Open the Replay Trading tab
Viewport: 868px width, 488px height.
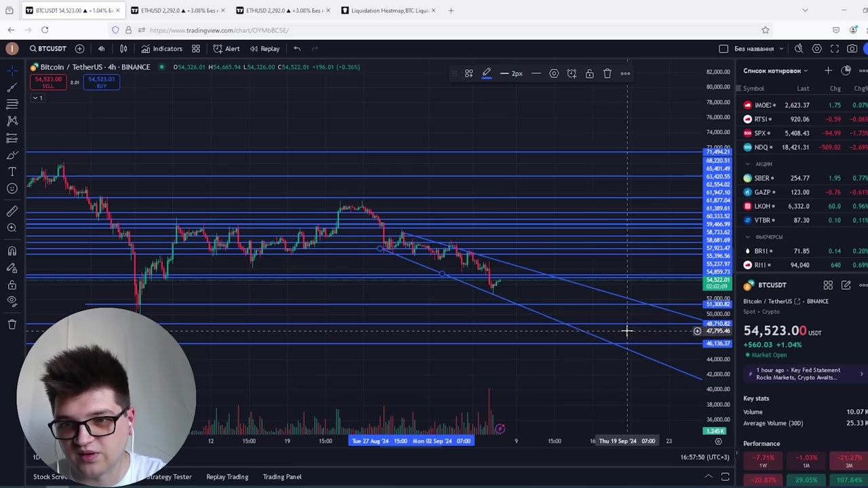point(227,476)
